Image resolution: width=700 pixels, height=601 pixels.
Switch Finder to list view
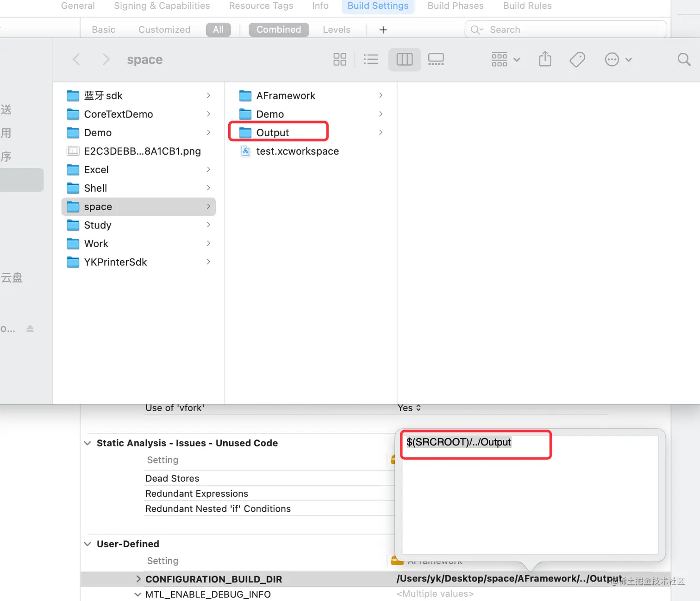coord(371,59)
